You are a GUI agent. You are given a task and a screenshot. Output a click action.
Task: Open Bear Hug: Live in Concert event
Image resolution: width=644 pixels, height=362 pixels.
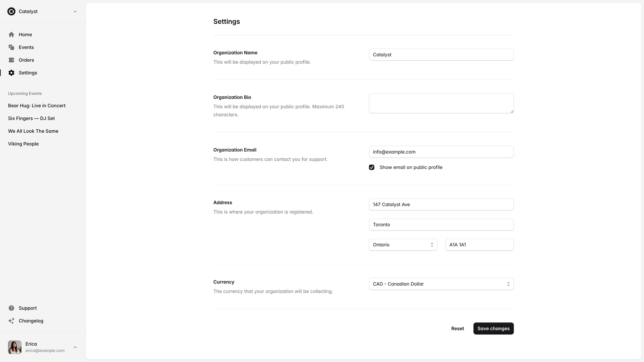(x=37, y=106)
